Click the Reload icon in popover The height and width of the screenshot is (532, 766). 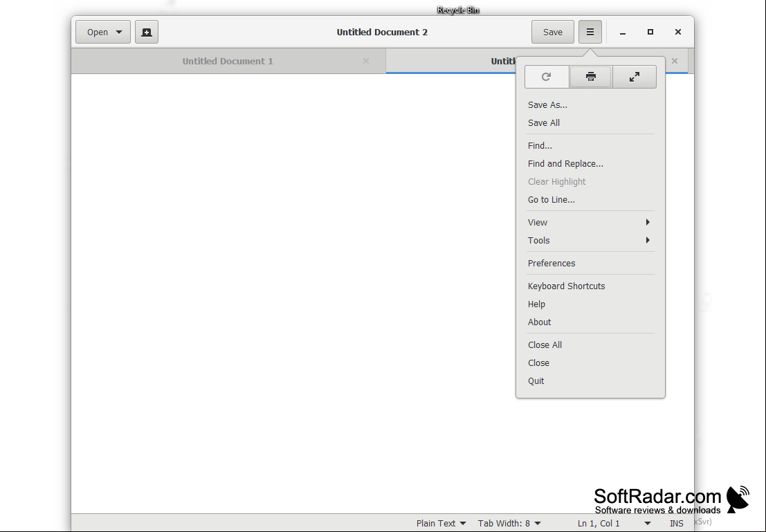[x=547, y=77]
